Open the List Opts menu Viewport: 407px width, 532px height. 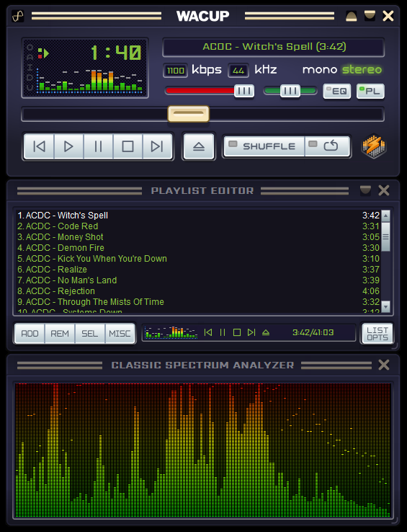377,334
